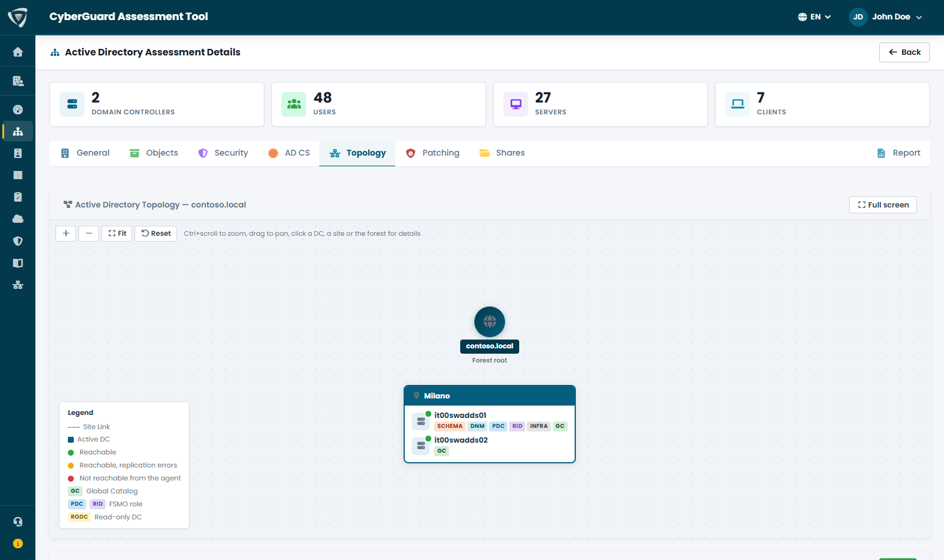This screenshot has height=560, width=944.
Task: Click the Milano site location pin icon
Action: [417, 396]
